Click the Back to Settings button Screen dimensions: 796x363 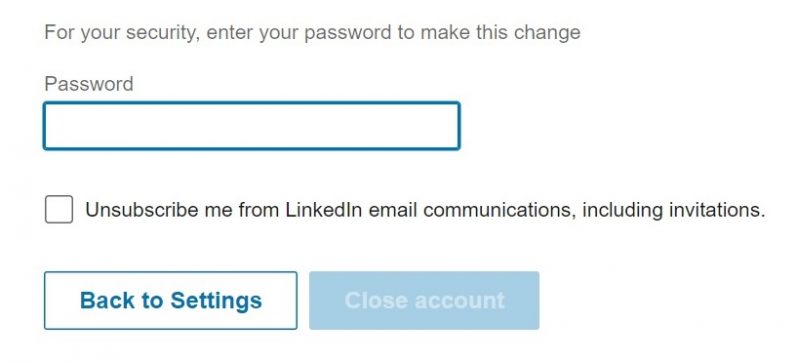tap(171, 300)
